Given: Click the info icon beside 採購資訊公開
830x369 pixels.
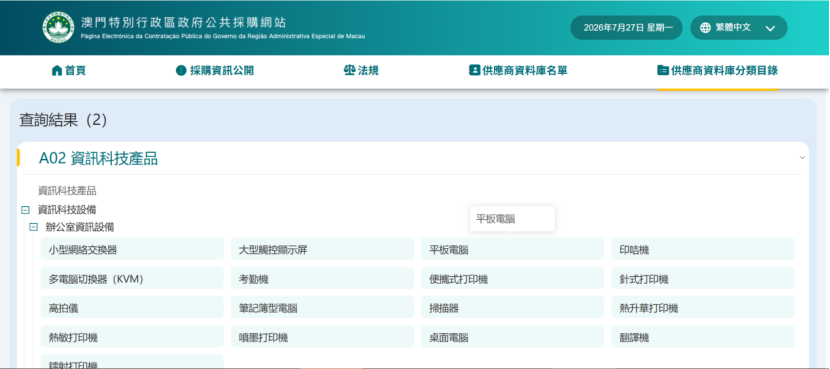Looking at the screenshot, I should coord(181,70).
